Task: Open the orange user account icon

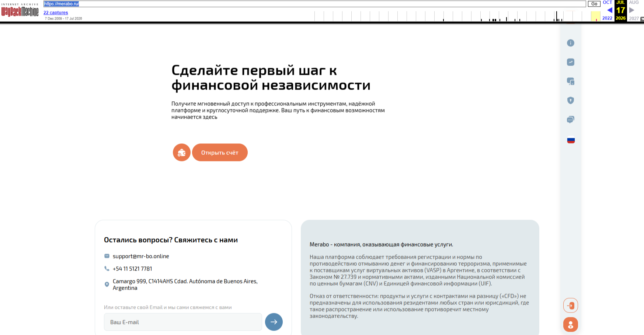Action: (x=570, y=325)
